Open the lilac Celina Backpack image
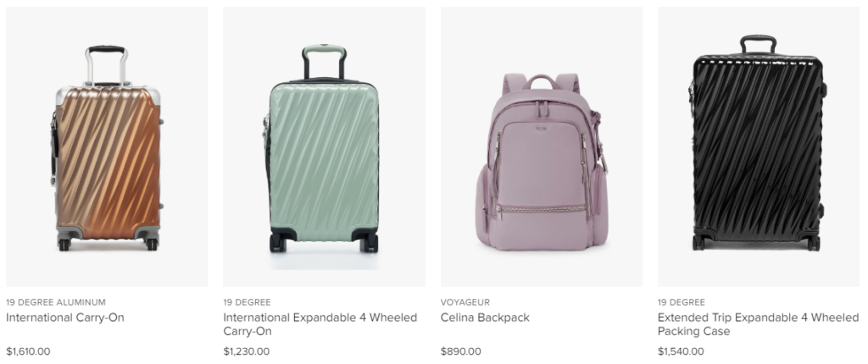This screenshot has width=868, height=364. click(542, 146)
